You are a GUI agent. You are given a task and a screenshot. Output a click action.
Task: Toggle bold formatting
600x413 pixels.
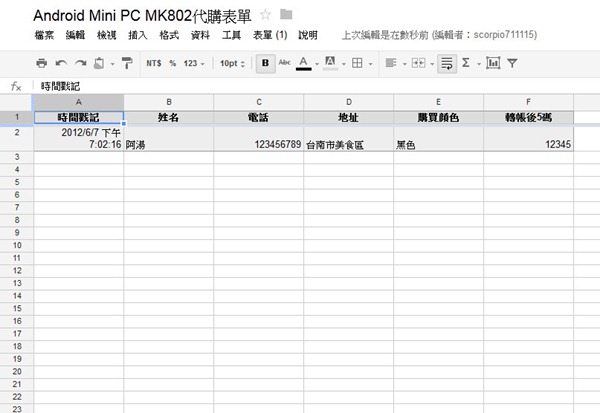[x=265, y=63]
